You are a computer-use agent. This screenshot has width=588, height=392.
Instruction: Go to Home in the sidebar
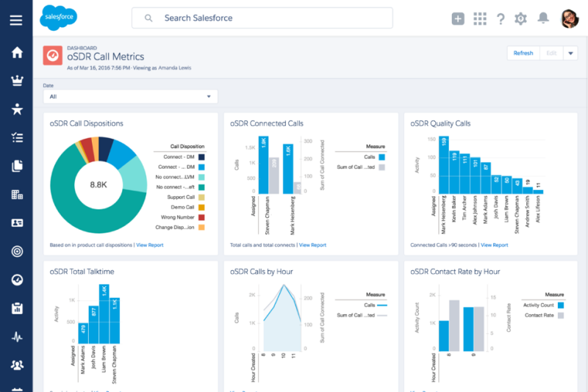17,52
